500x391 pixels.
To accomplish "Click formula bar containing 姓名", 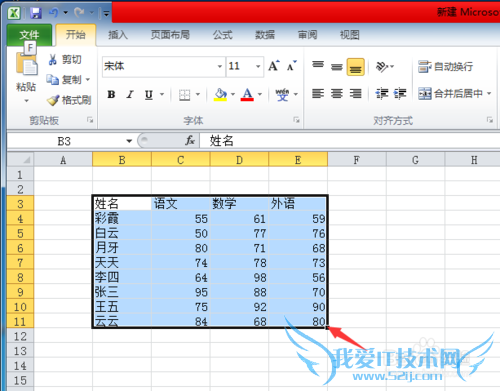I will pyautogui.click(x=350, y=141).
